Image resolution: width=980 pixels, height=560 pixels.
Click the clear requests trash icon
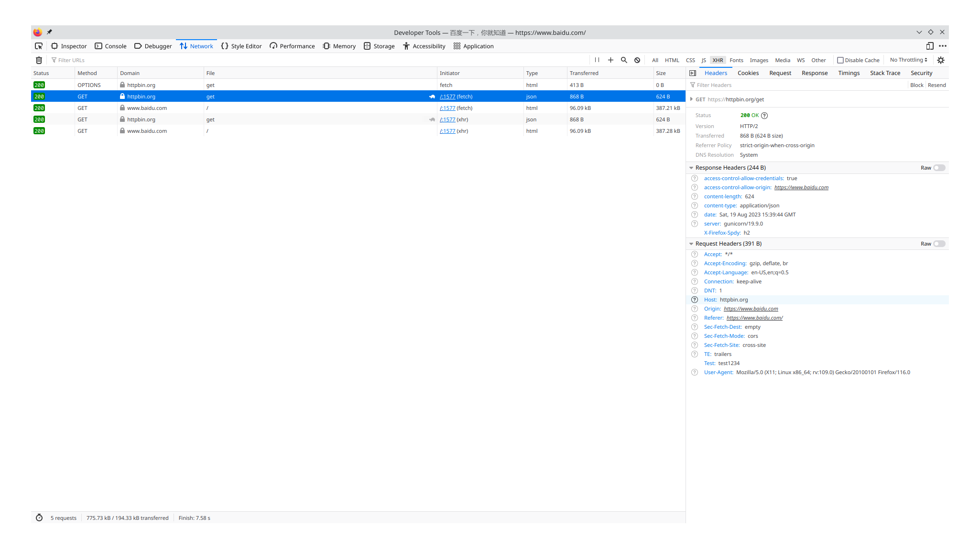39,60
